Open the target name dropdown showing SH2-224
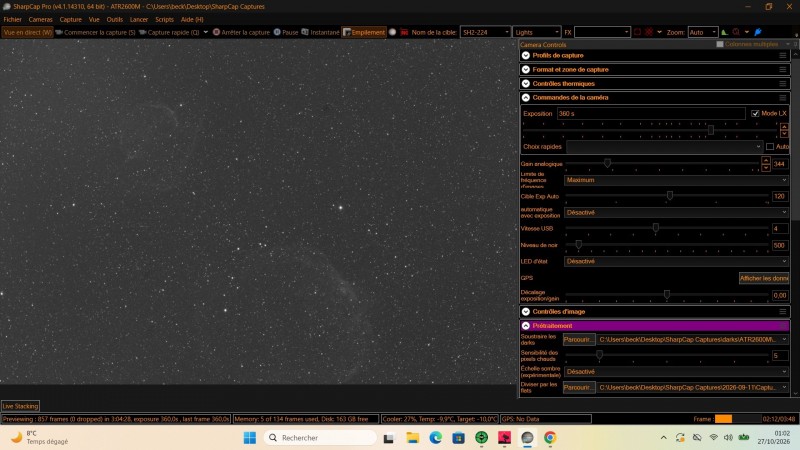800x450 pixels. [x=485, y=32]
